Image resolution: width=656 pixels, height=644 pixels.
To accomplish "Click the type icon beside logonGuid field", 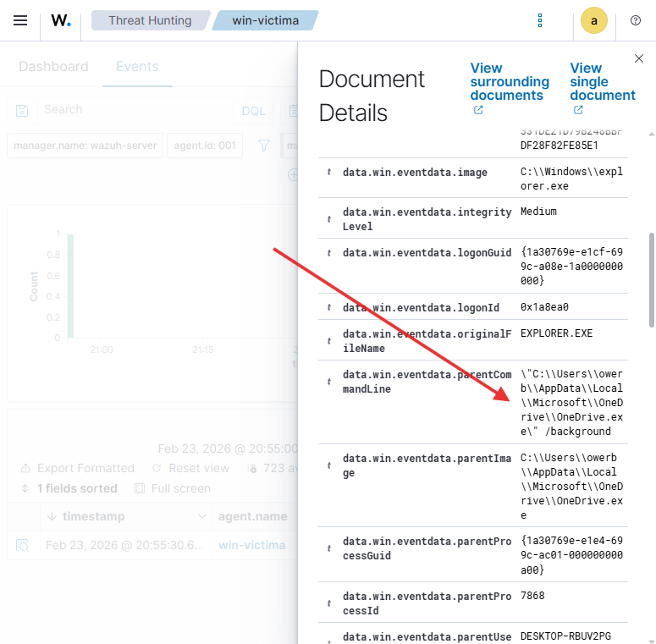I will [329, 253].
